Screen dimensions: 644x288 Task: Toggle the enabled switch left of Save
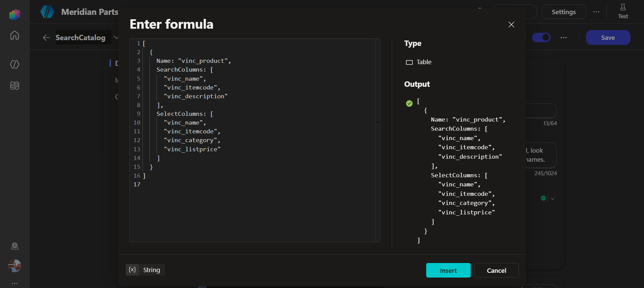point(541,37)
